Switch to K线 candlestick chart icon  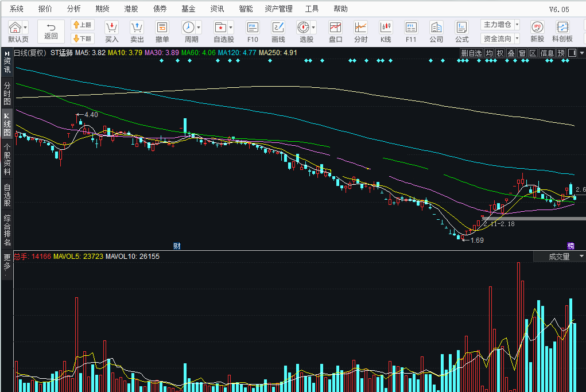(386, 28)
